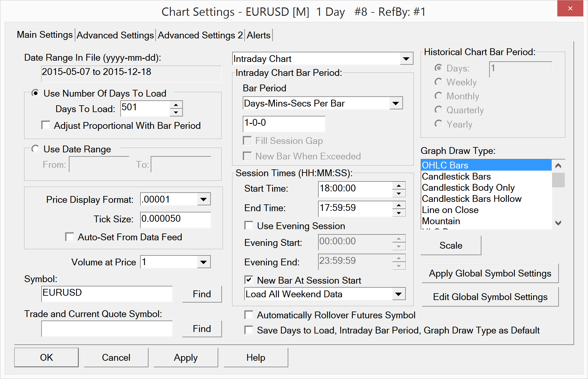
Task: Open Load All Weekend Data dropdown
Action: pyautogui.click(x=399, y=294)
